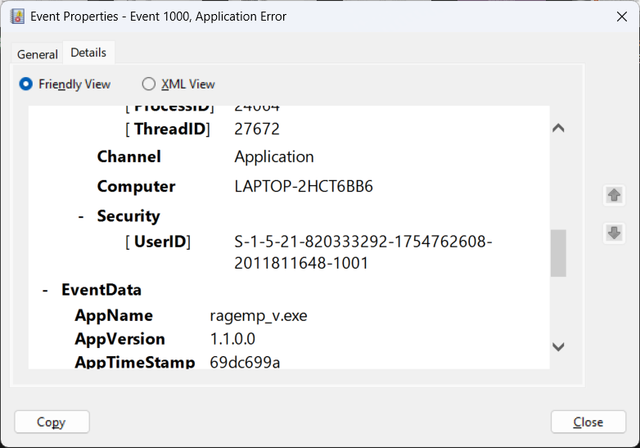Click the Computer label
The height and width of the screenshot is (448, 640).
pyautogui.click(x=136, y=186)
